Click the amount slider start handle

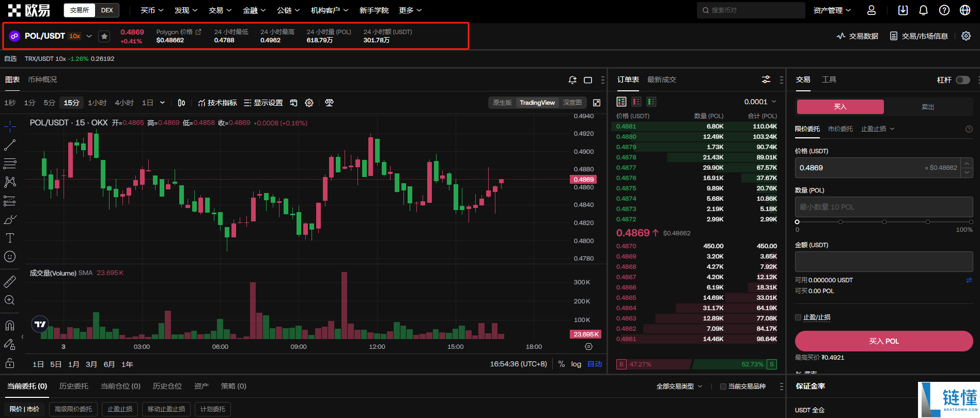pos(797,222)
